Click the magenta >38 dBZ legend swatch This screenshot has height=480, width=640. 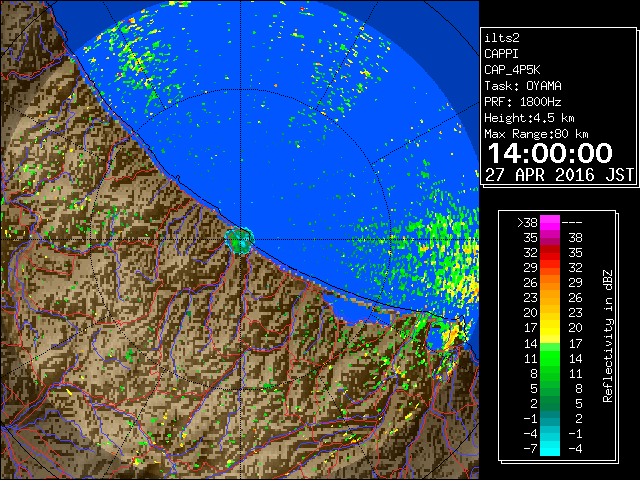(550, 223)
